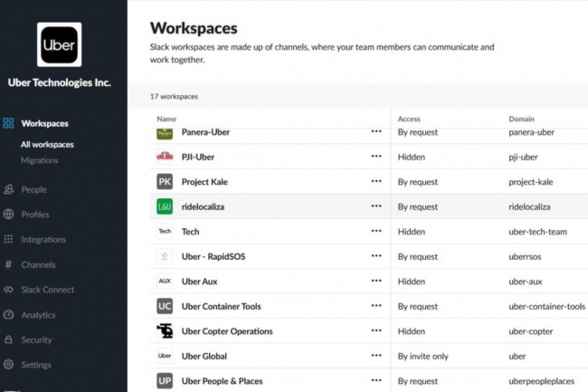This screenshot has height=392, width=588.
Task: Click the People person icon
Action: (x=9, y=189)
